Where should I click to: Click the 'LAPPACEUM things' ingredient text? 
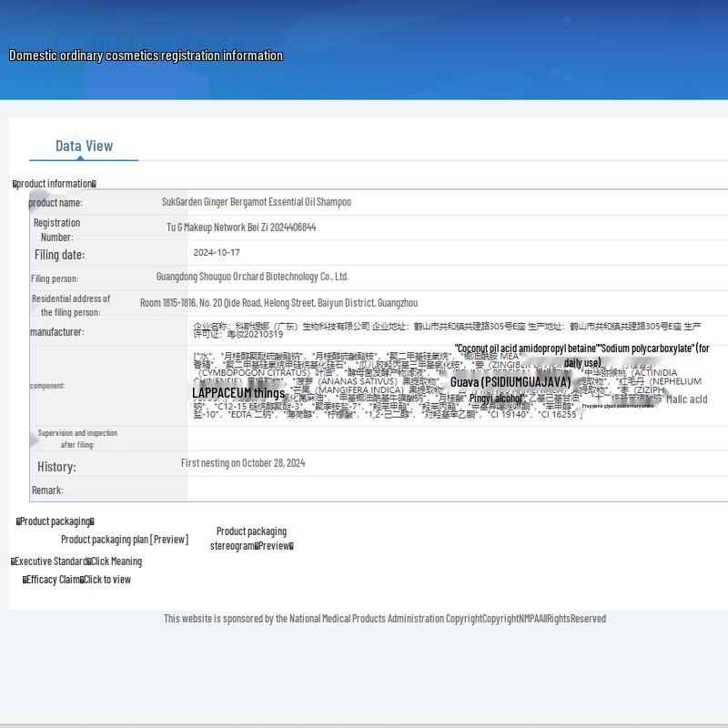238,393
